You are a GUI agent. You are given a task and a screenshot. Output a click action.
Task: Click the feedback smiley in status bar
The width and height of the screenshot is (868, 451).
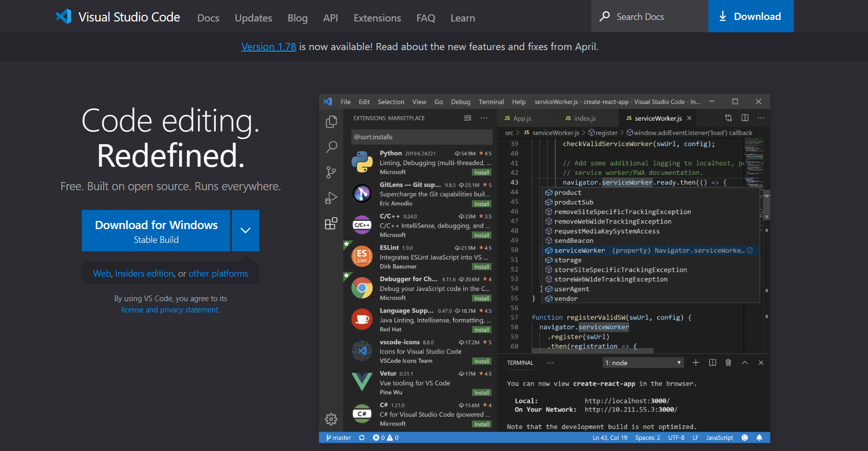[745, 438]
